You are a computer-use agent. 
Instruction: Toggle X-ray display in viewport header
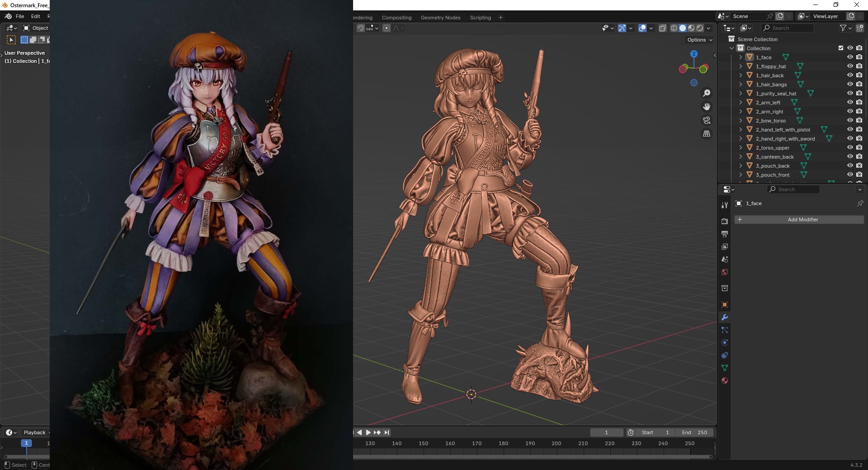pyautogui.click(x=662, y=28)
